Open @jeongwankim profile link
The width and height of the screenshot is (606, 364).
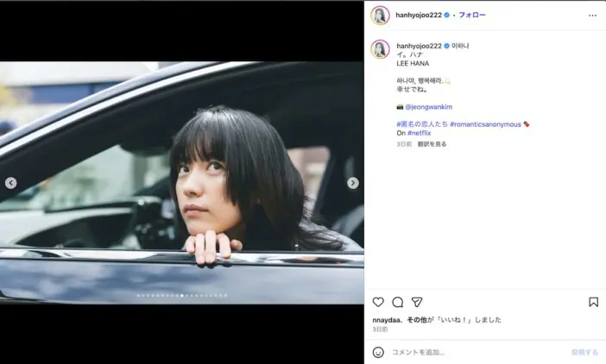click(x=429, y=107)
